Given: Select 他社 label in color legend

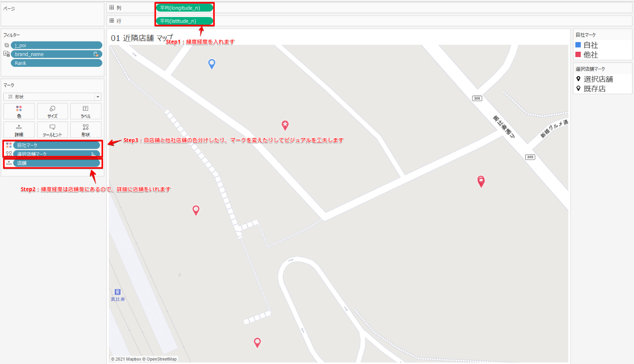Looking at the screenshot, I should [x=591, y=55].
